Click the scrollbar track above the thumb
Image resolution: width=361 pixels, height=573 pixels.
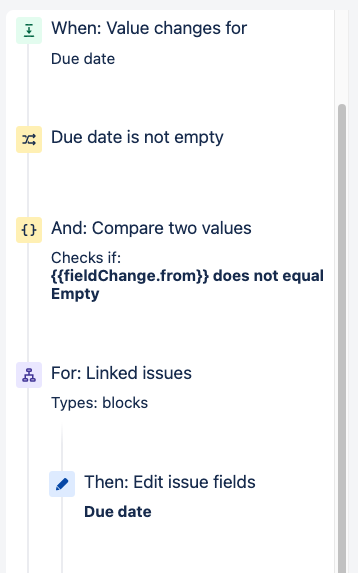(x=342, y=57)
